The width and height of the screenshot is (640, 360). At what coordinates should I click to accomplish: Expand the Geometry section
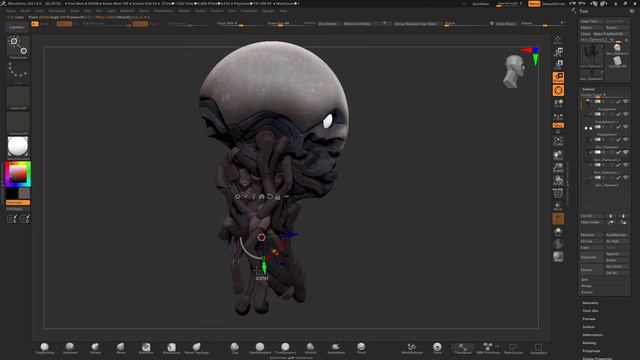(x=590, y=303)
